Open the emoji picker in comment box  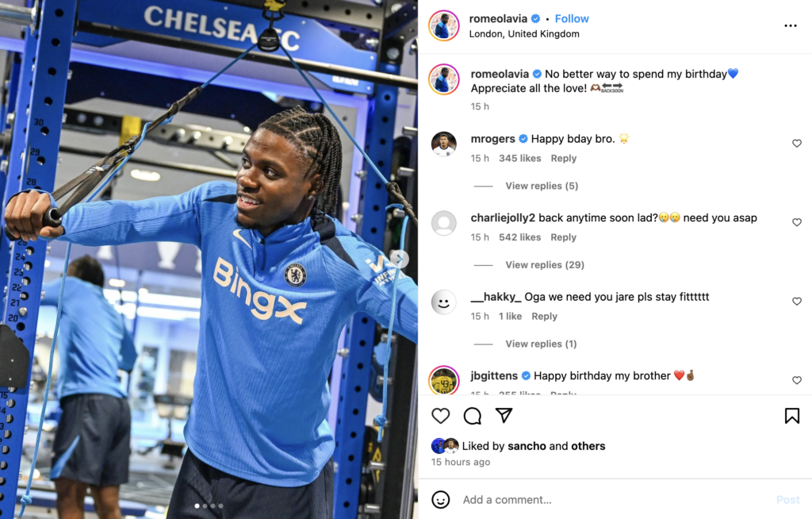click(x=441, y=499)
